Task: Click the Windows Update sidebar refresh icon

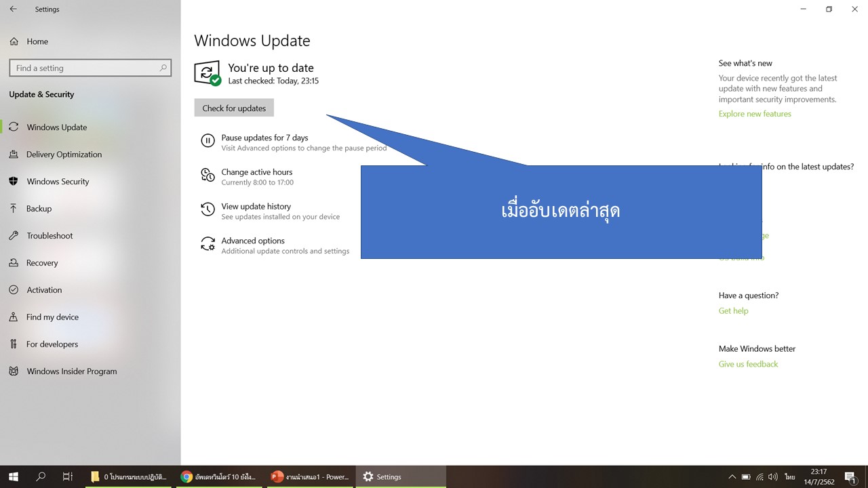Action: tap(14, 127)
